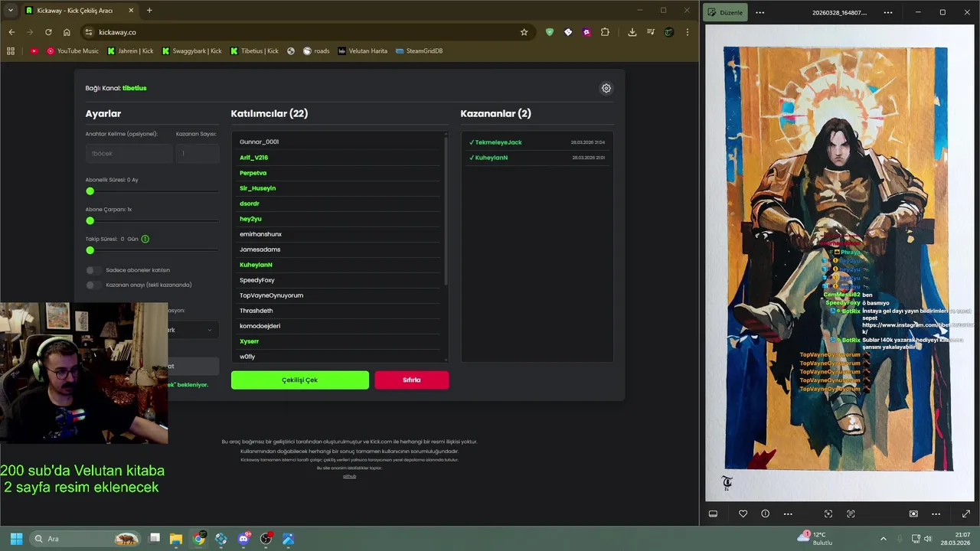Open Task View on taskbar
Screen dimensions: 980x551
(154, 539)
